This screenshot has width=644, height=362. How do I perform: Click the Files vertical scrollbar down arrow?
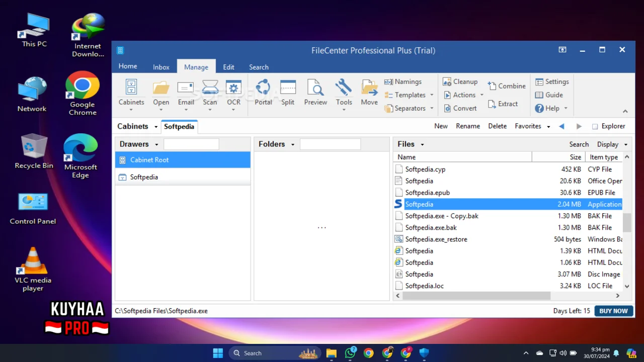coord(627,286)
